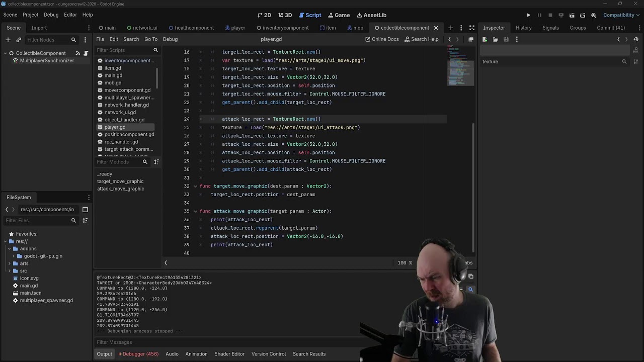Screen dimensions: 644x362
Task: Expand the src folder
Action: (10, 271)
